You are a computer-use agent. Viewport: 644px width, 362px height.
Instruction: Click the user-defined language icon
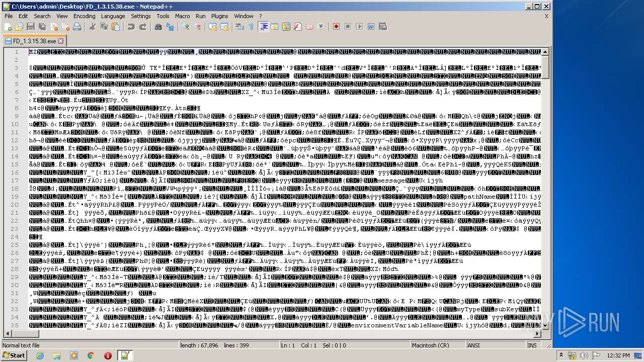(275, 27)
